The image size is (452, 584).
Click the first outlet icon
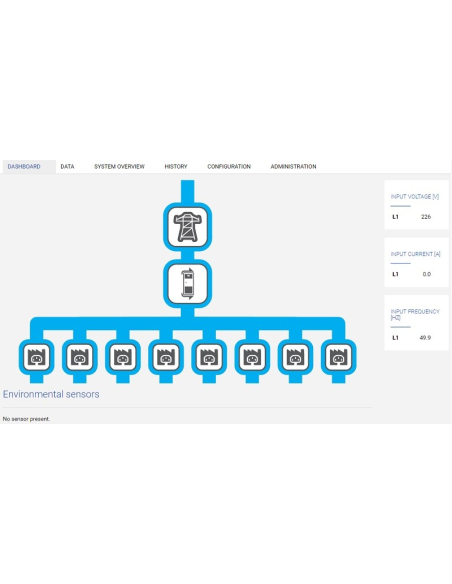36,357
